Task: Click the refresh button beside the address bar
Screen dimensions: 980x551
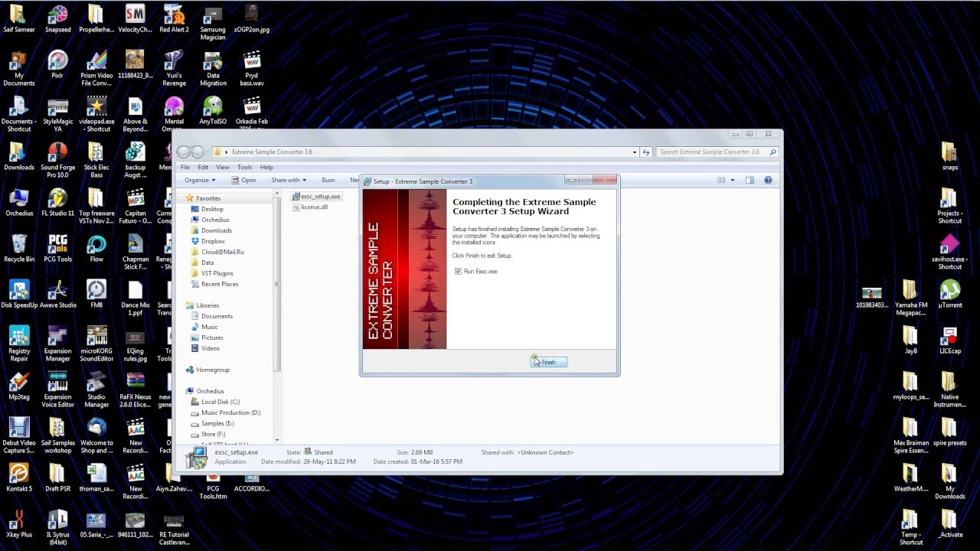Action: click(646, 152)
